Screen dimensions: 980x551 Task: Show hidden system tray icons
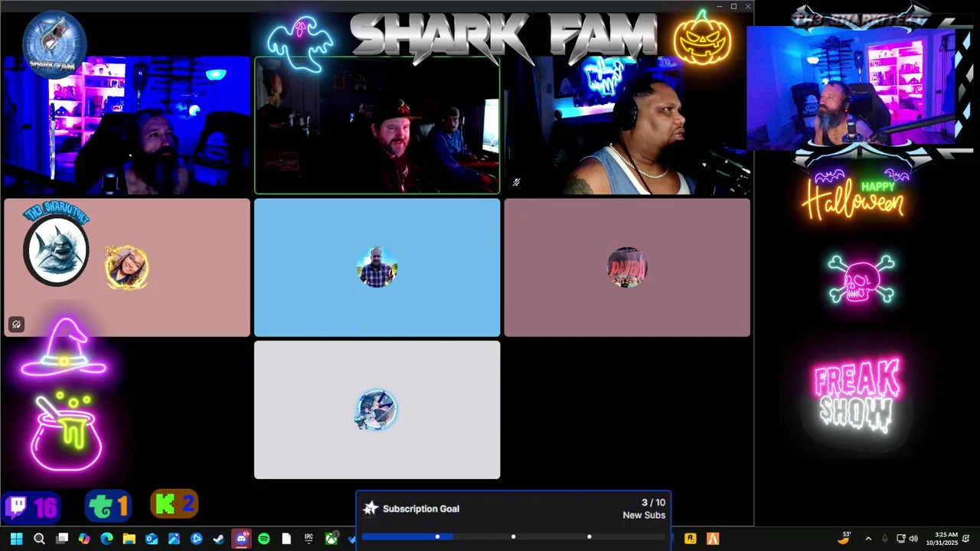(x=868, y=539)
